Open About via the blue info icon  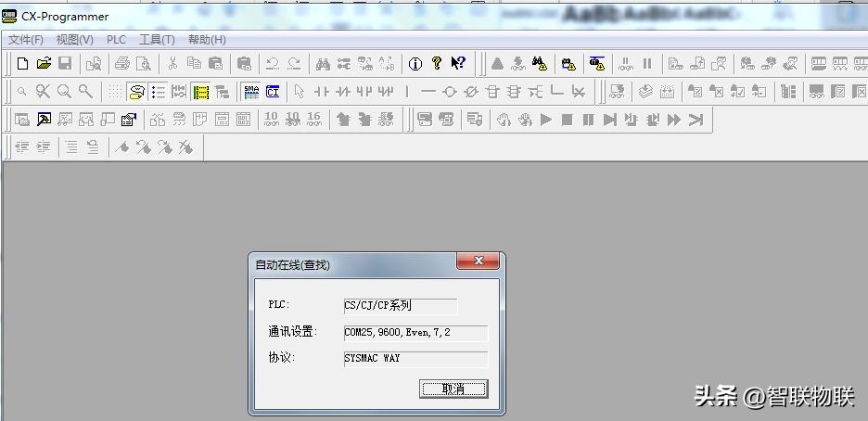click(415, 64)
